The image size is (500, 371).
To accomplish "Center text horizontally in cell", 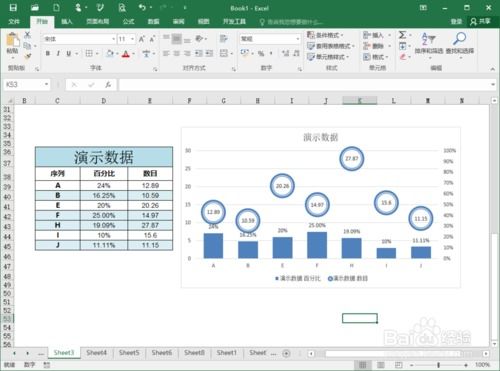I will (177, 53).
